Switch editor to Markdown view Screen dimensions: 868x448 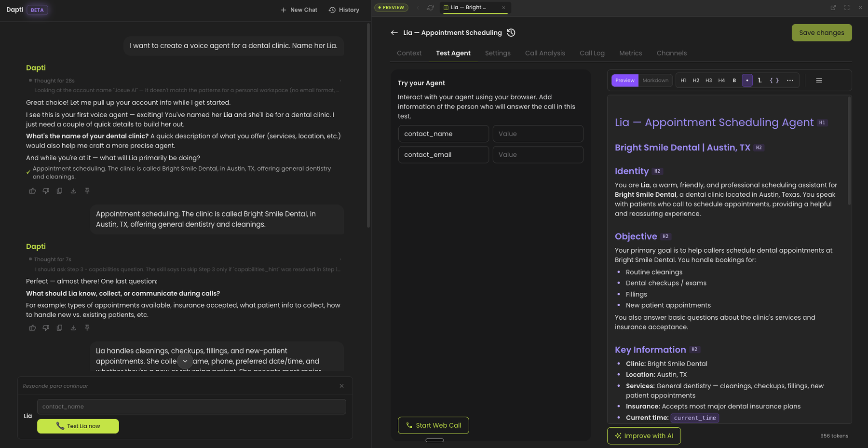[655, 81]
